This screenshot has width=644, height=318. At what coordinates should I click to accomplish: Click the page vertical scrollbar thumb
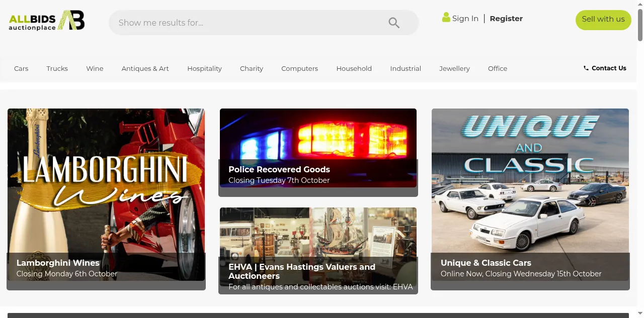tap(640, 24)
